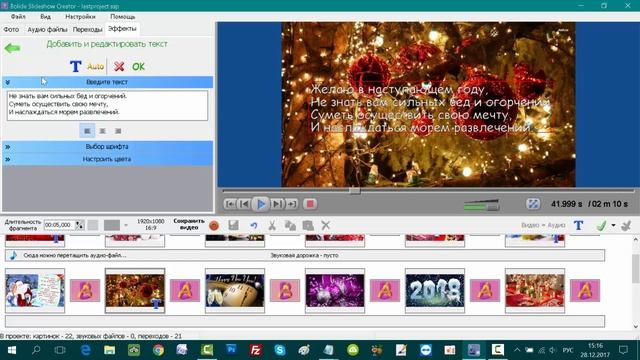Stop preview with the red stop button
Viewport: 640px width, 360px height.
[310, 204]
